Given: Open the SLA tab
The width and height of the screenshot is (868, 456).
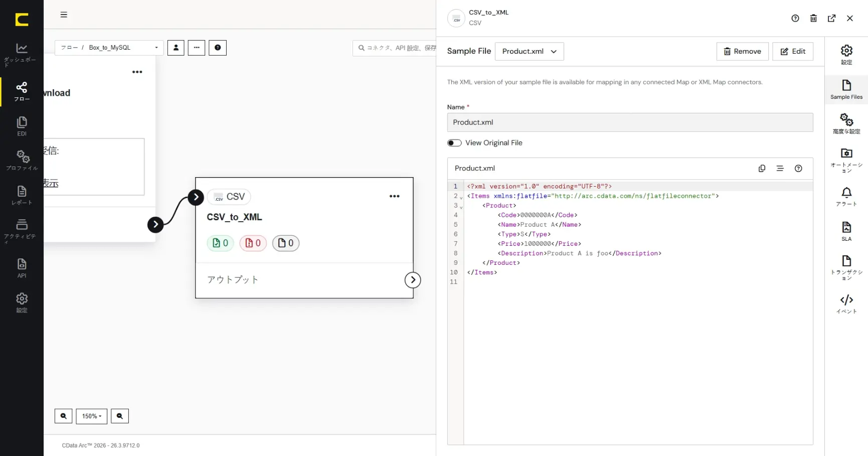Looking at the screenshot, I should [x=846, y=231].
